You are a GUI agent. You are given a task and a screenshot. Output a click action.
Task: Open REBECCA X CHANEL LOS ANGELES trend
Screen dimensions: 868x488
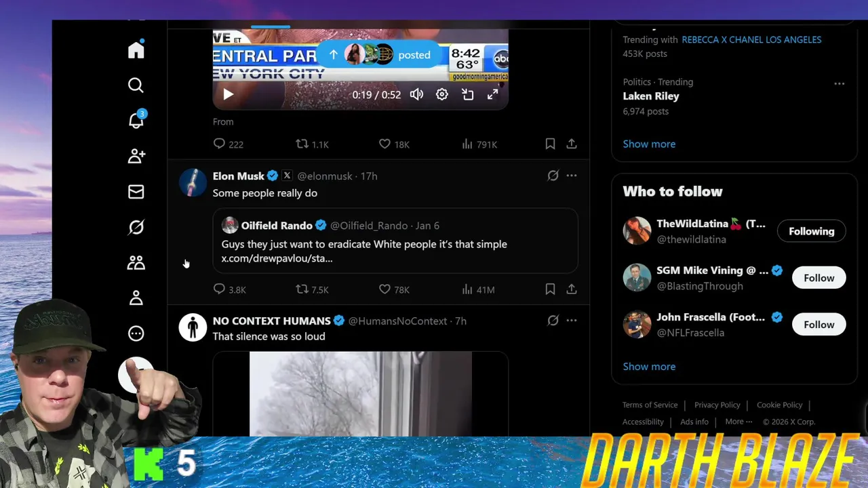tap(751, 39)
